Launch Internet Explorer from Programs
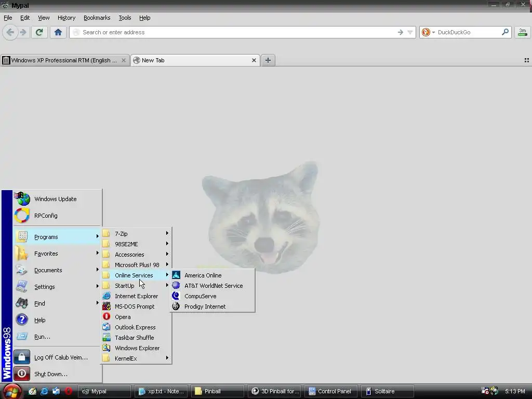The height and width of the screenshot is (399, 532). (x=136, y=296)
